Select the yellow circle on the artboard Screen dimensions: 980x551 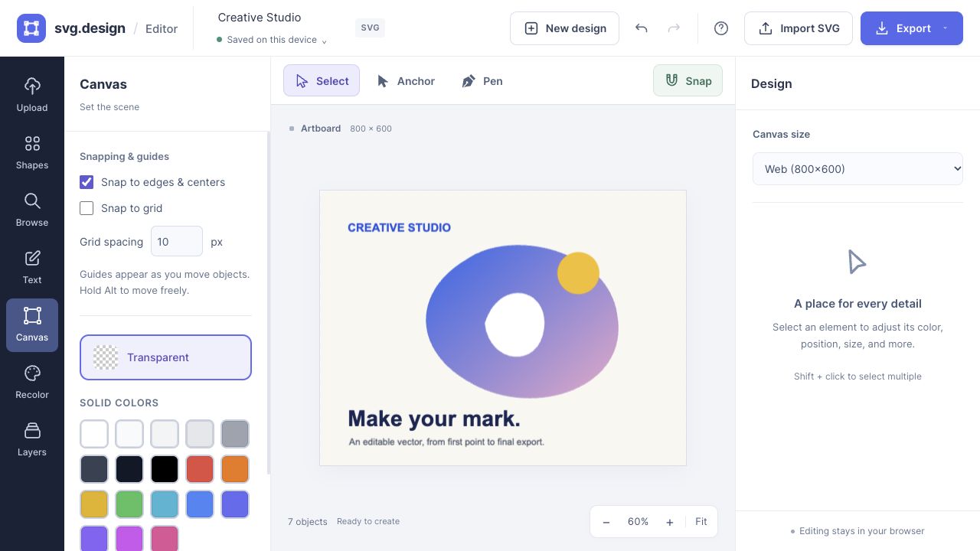(x=578, y=272)
